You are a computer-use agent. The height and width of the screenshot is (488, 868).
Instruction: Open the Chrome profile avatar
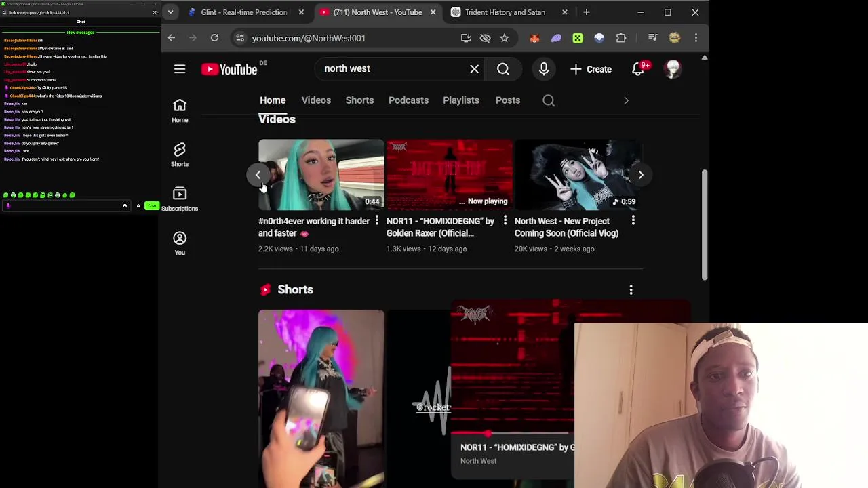[x=674, y=38]
